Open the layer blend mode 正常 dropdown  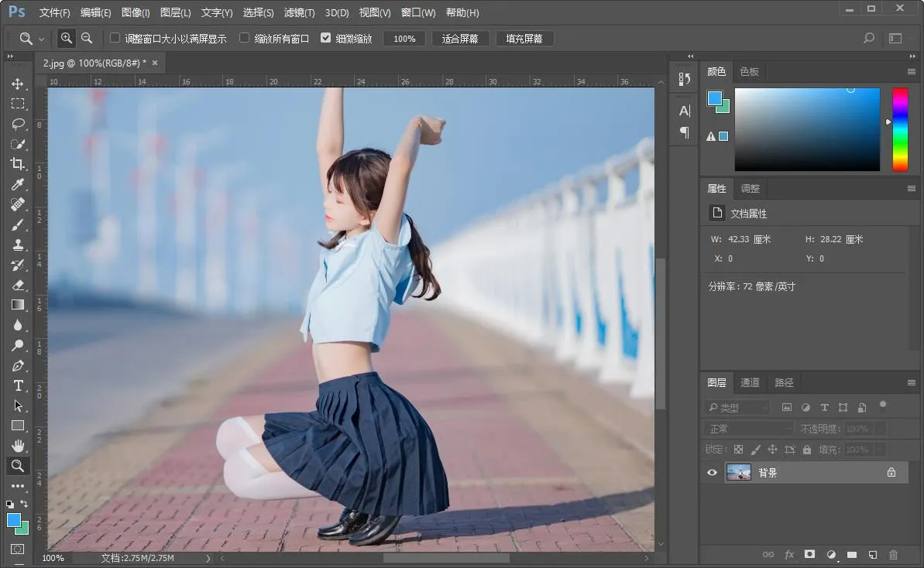click(748, 429)
